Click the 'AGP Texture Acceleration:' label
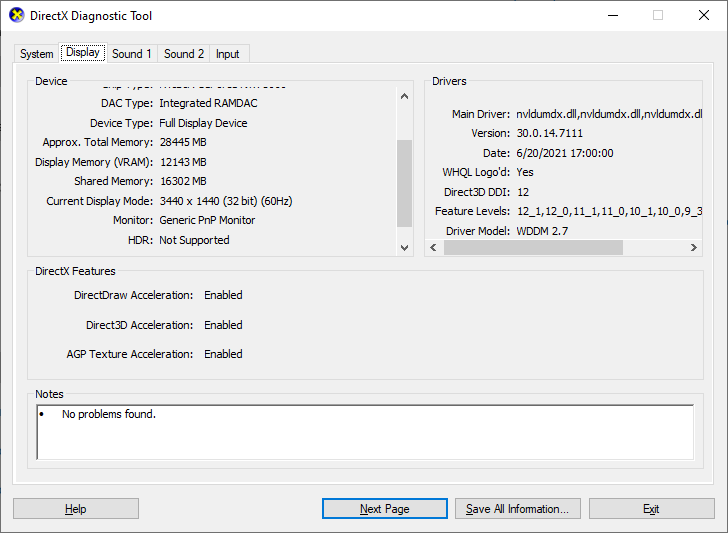Screen dimensions: 728x533 coord(130,354)
